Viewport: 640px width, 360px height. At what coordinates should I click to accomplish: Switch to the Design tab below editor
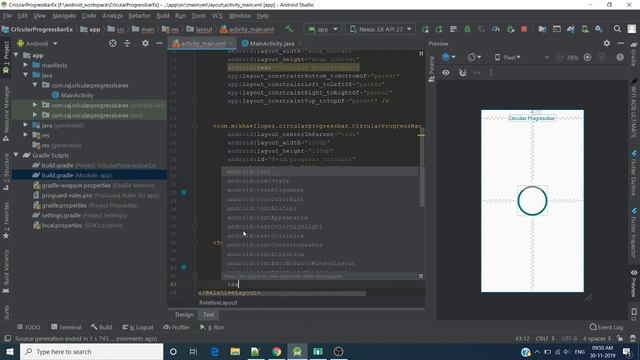pyautogui.click(x=184, y=315)
